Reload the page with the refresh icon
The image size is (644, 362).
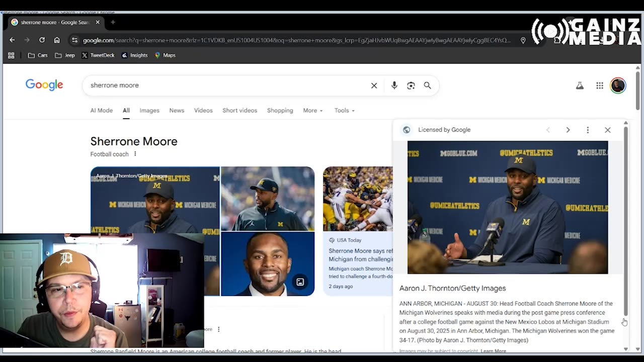pos(42,40)
